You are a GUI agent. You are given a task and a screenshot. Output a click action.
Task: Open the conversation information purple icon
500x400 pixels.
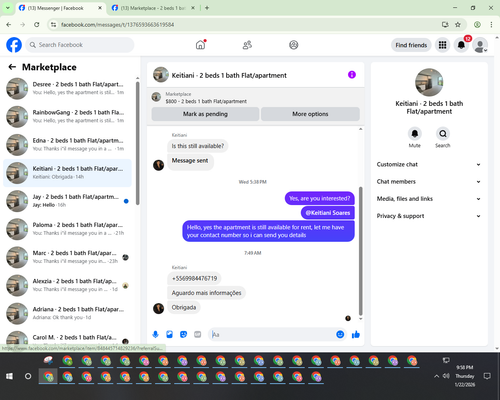(x=352, y=75)
